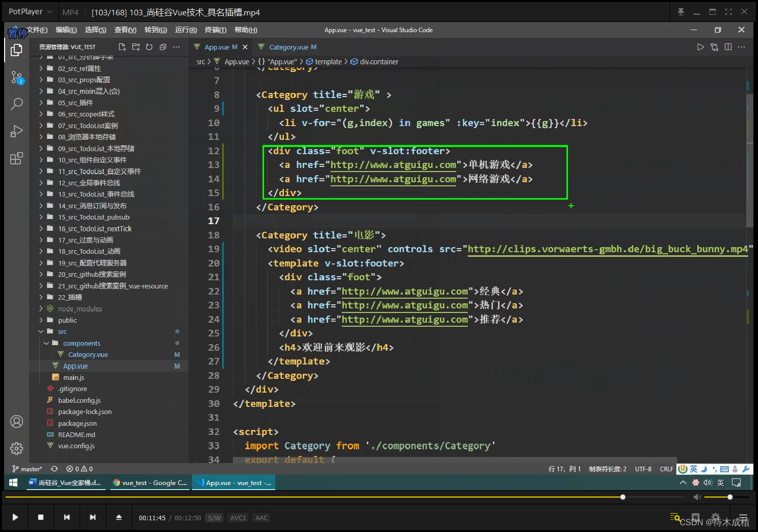Click the master branch indicator in status bar

point(27,469)
